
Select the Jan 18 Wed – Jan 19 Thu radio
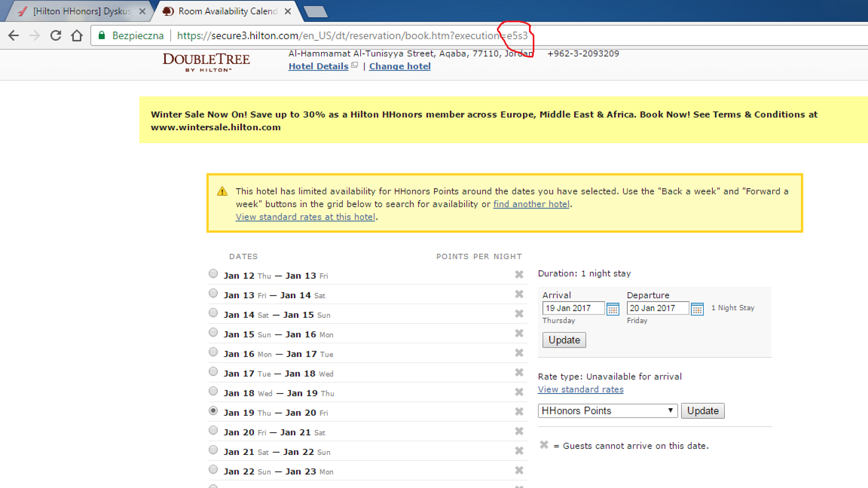(213, 391)
